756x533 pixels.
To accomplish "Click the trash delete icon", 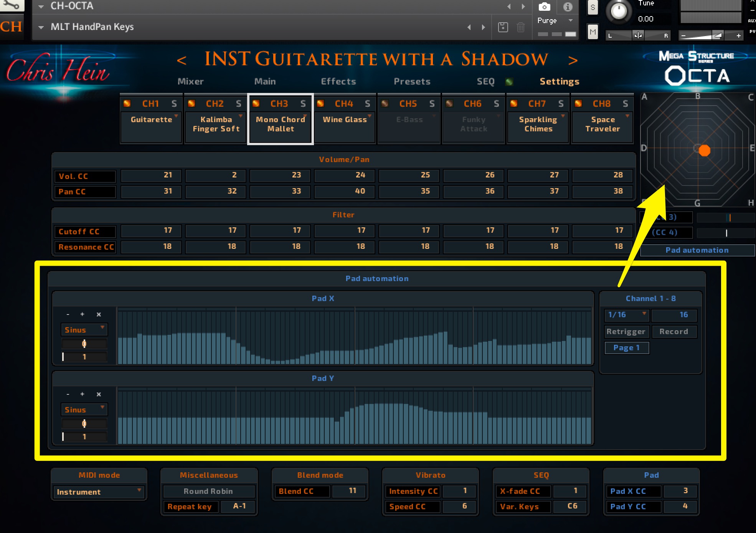I will pos(520,27).
